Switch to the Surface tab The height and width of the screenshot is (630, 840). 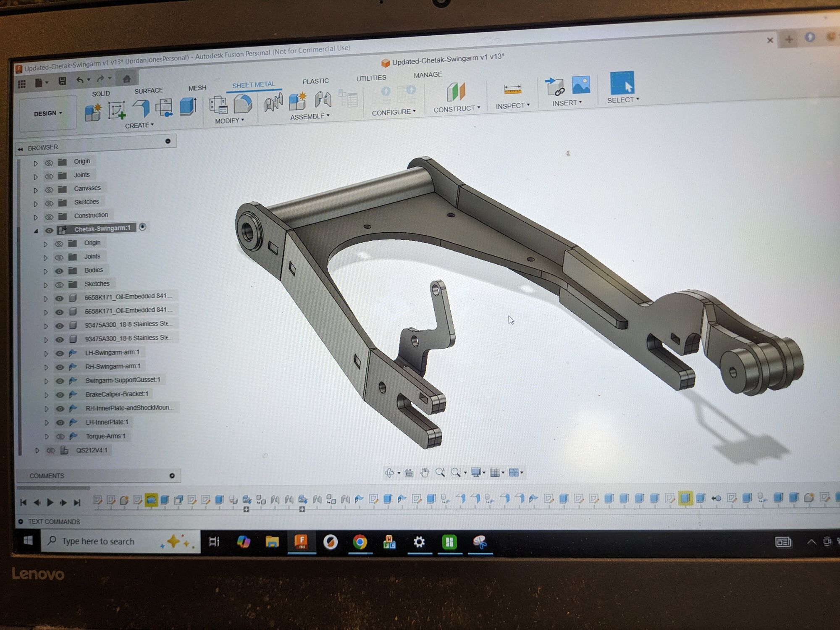(148, 90)
